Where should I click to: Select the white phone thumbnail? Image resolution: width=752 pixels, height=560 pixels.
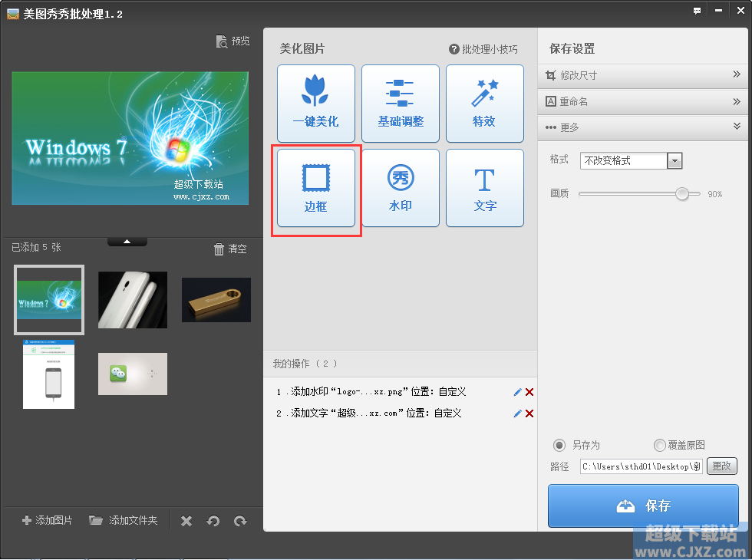click(133, 300)
